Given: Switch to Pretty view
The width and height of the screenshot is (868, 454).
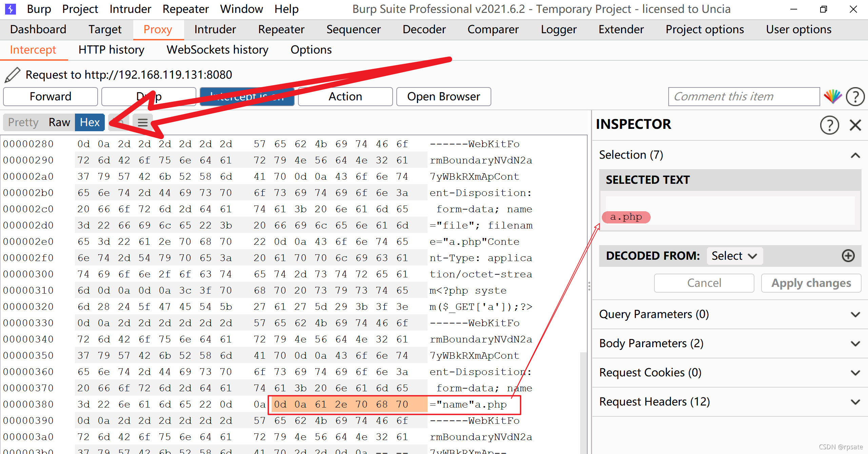Looking at the screenshot, I should coord(23,122).
